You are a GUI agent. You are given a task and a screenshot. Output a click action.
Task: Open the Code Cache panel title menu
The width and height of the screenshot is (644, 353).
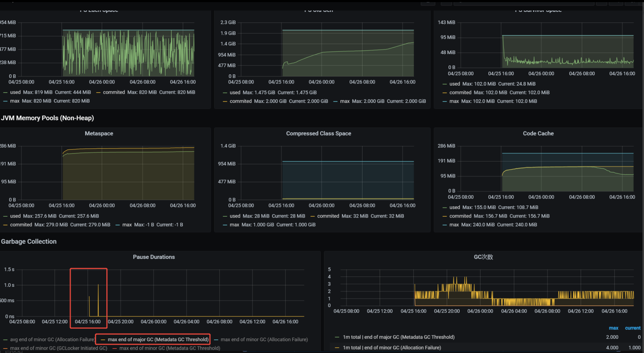pyautogui.click(x=538, y=134)
